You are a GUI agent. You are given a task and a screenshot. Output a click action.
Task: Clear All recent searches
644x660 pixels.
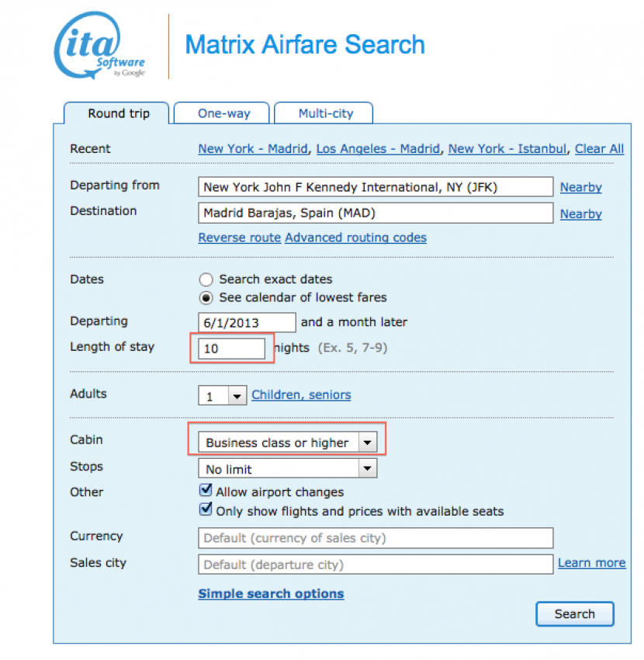pos(599,149)
